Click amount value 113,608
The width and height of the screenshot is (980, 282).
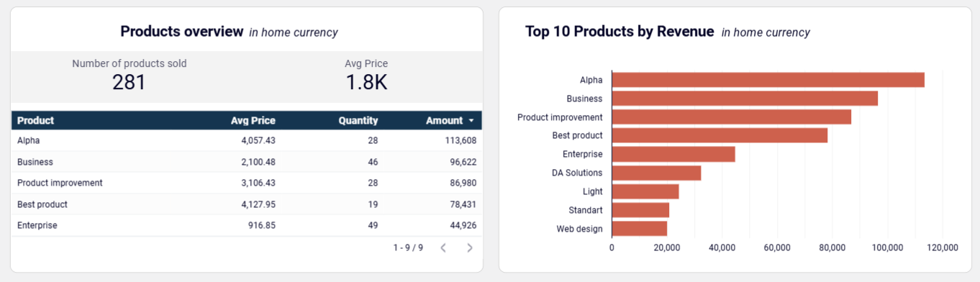[x=460, y=140]
